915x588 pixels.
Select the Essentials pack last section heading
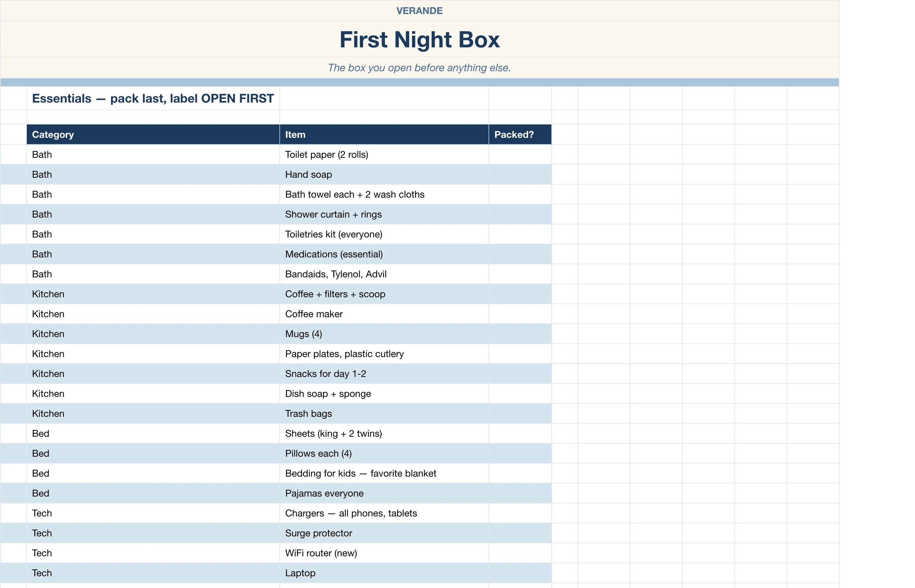[x=153, y=99]
